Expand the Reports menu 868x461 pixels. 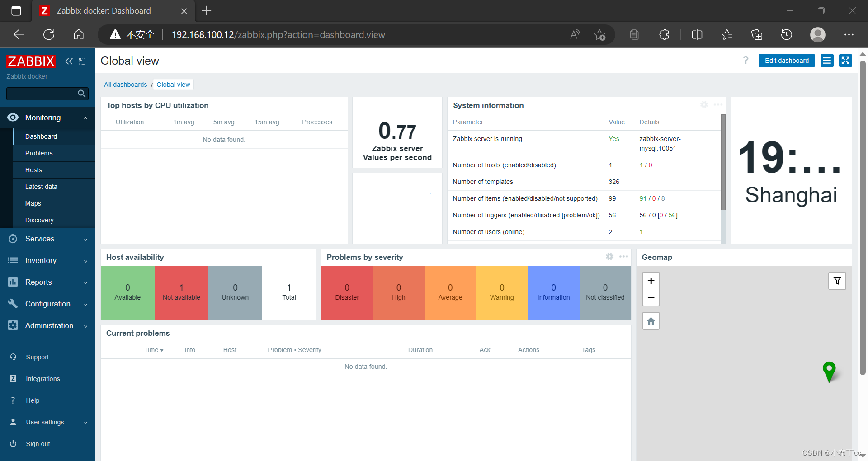pyautogui.click(x=85, y=283)
